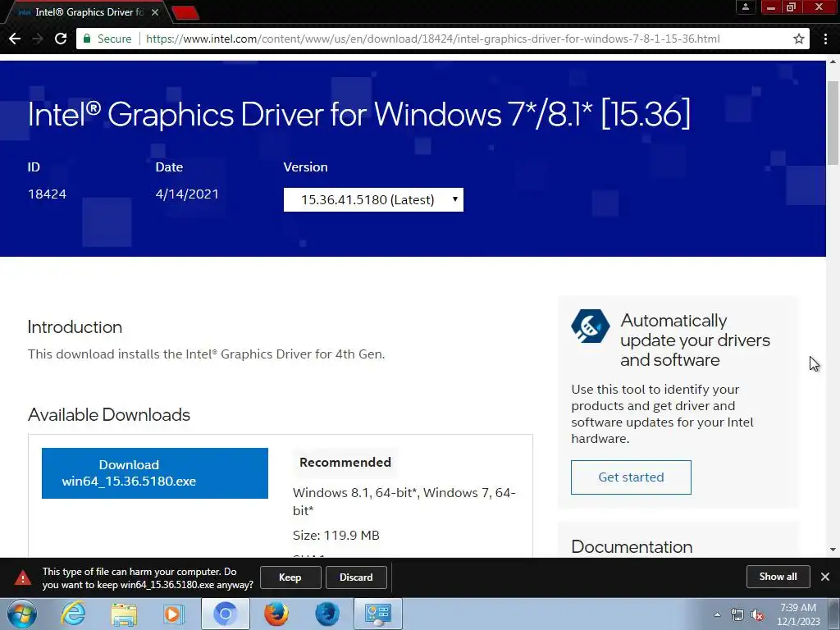Screen dimensions: 840x630
Task: Click the date 4/14/2021
Action: click(x=187, y=194)
